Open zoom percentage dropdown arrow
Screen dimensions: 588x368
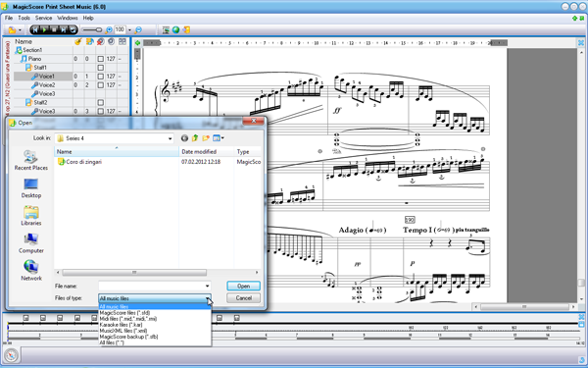(129, 30)
